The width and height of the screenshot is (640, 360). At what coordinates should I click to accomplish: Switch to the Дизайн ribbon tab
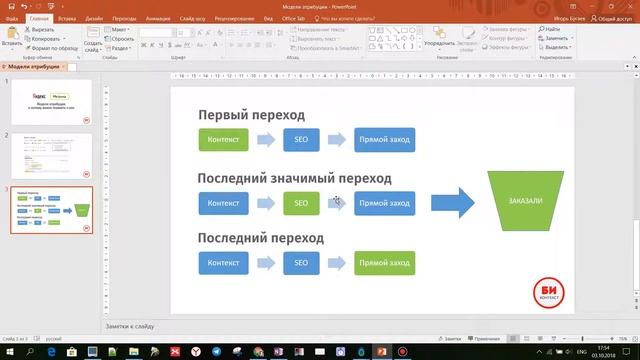(x=94, y=19)
